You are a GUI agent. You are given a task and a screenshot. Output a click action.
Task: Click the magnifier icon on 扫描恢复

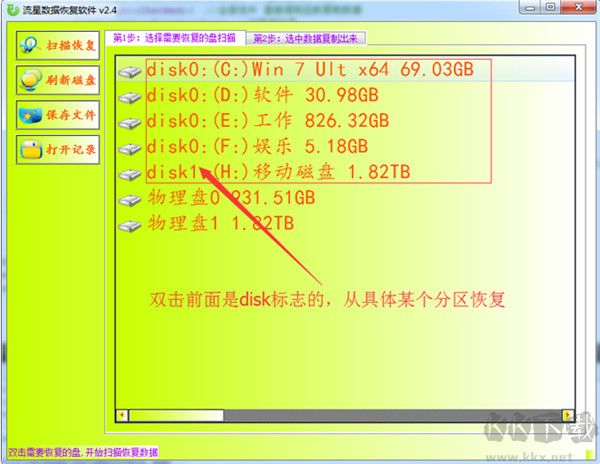(30, 45)
